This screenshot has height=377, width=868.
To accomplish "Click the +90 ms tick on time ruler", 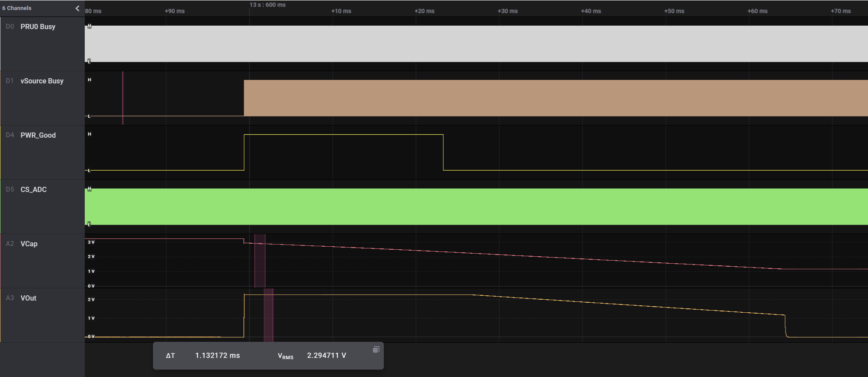I will click(x=175, y=11).
